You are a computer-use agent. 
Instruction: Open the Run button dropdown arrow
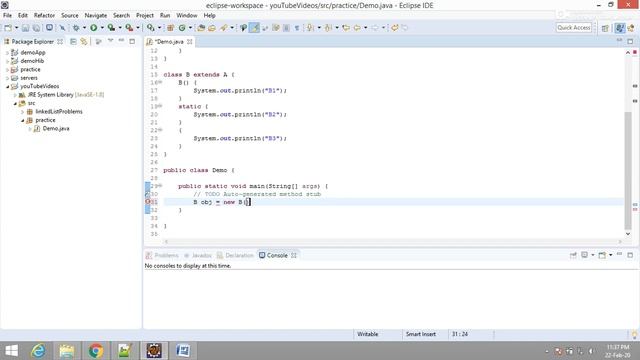[x=102, y=28]
